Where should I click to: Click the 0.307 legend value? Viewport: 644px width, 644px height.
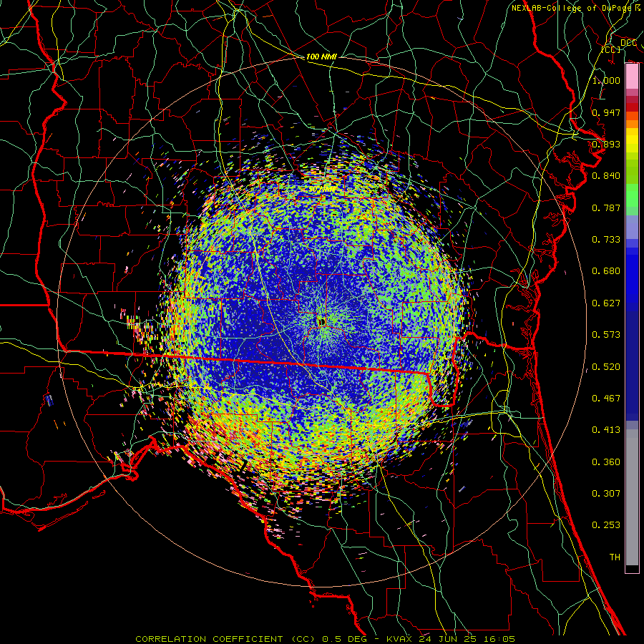[606, 494]
